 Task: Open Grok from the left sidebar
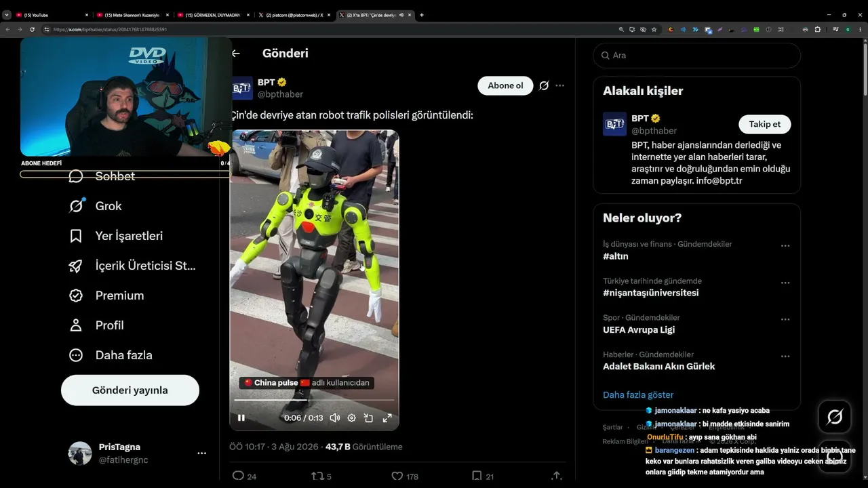point(96,206)
